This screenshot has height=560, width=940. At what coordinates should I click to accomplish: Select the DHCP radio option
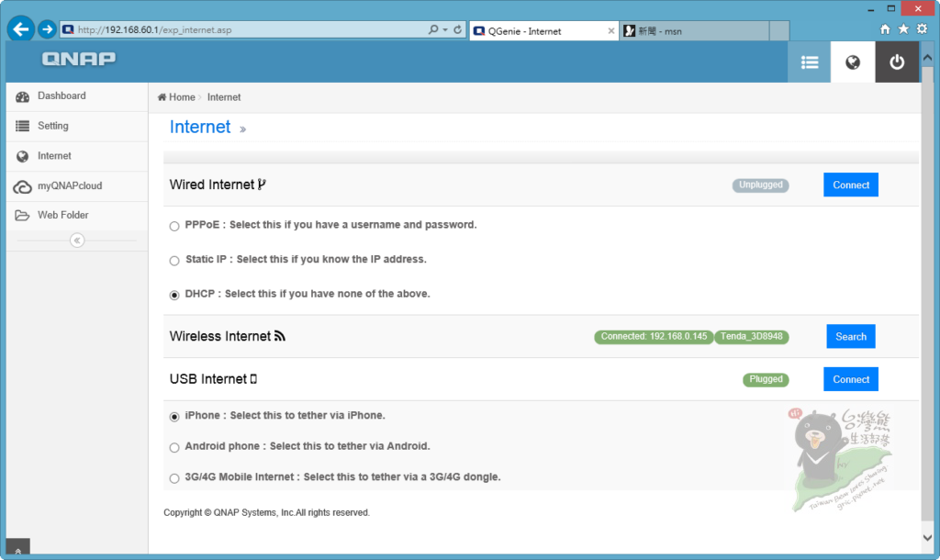tap(174, 295)
